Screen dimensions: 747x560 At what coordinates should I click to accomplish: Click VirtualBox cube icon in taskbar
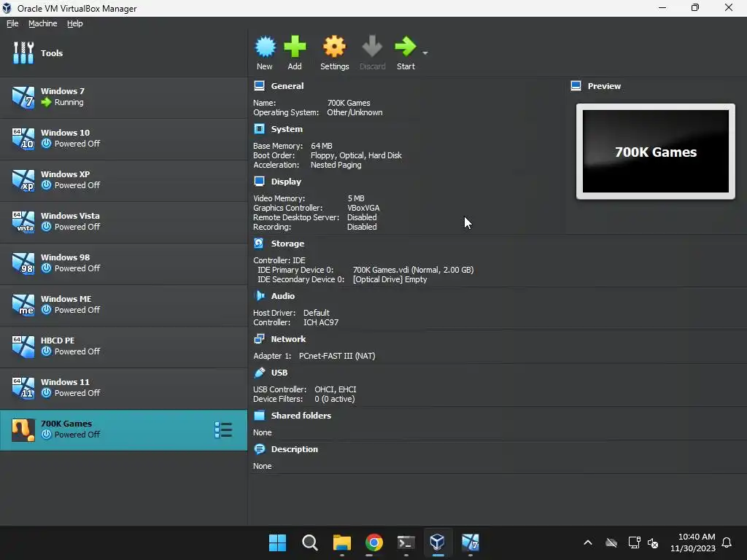point(438,542)
